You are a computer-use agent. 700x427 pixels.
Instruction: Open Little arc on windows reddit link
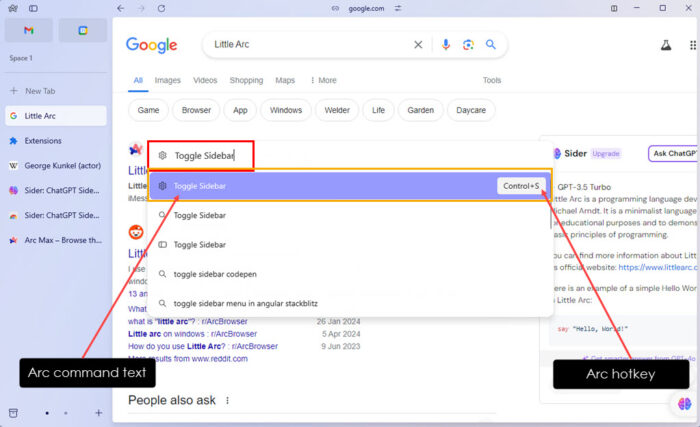pos(192,334)
